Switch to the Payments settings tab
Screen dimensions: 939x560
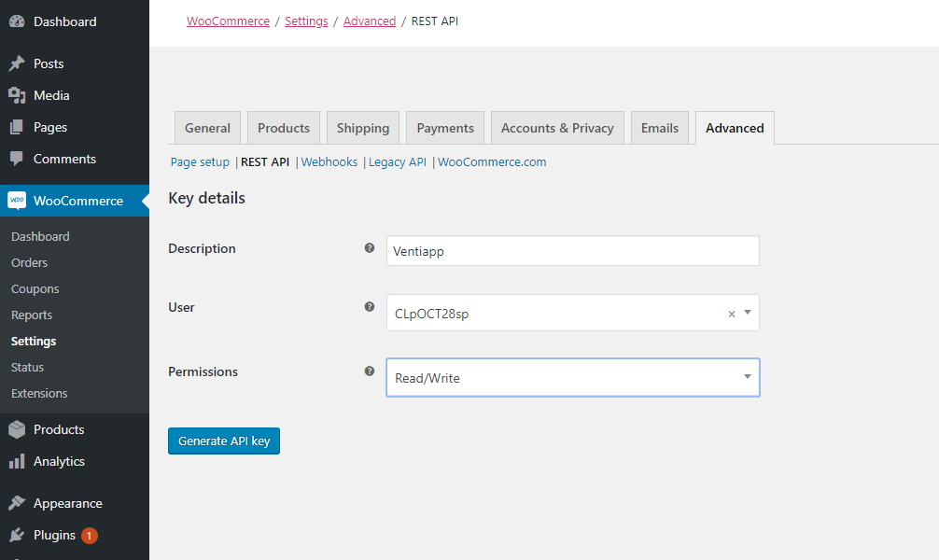445,128
